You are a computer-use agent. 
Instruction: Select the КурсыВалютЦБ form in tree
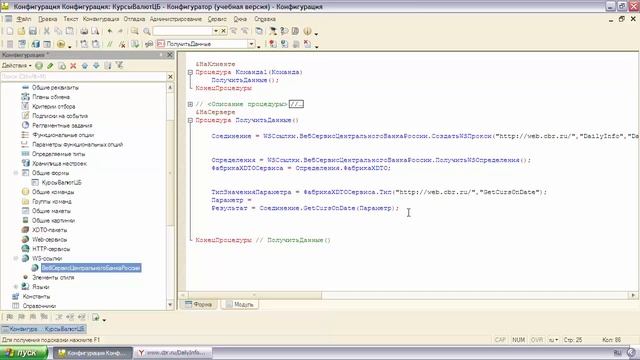[61, 182]
